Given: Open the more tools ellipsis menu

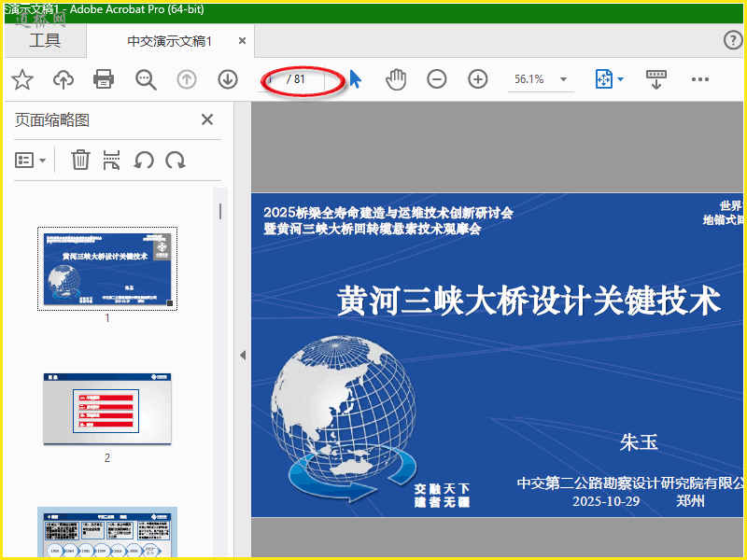Looking at the screenshot, I should coord(699,79).
